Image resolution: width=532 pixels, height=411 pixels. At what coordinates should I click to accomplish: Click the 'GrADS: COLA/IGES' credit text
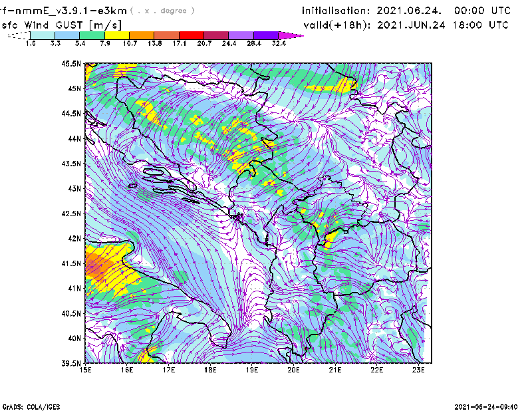click(x=31, y=407)
